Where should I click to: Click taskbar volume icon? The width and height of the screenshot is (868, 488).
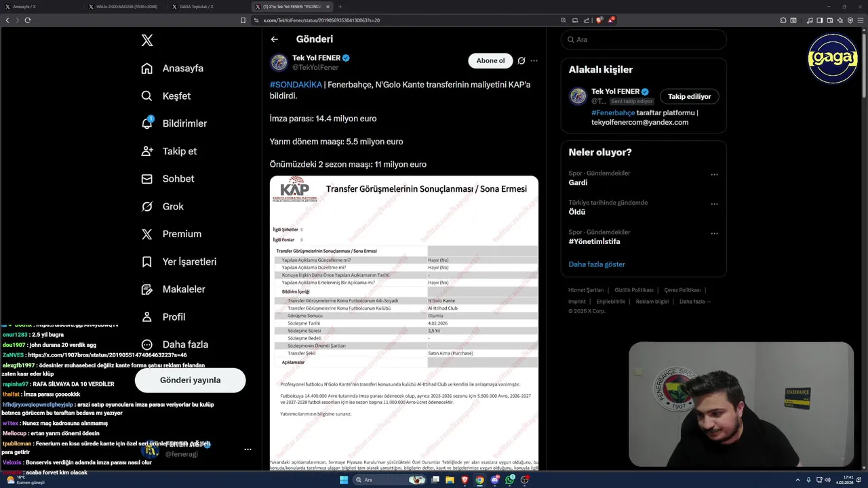pyautogui.click(x=827, y=480)
